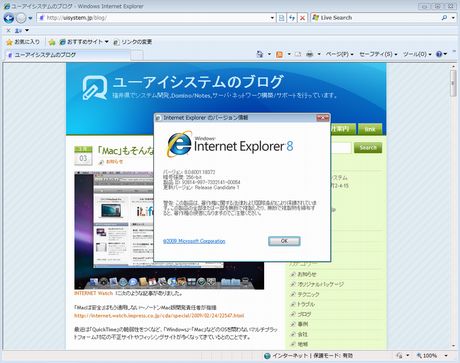Click the red Stop loading X icon
This screenshot has width=460, height=363.
tap(302, 18)
